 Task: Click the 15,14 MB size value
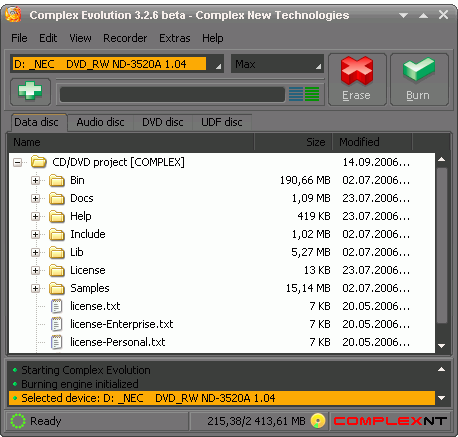[x=308, y=288]
